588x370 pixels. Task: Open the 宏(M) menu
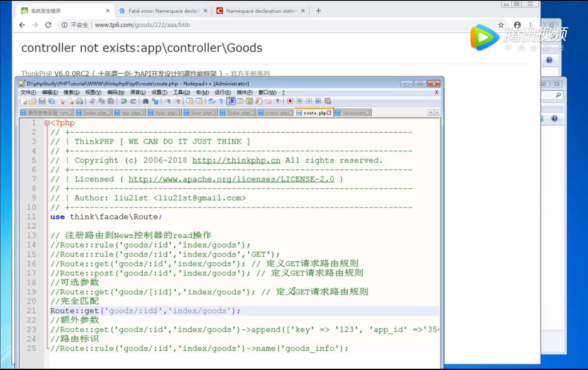click(202, 92)
